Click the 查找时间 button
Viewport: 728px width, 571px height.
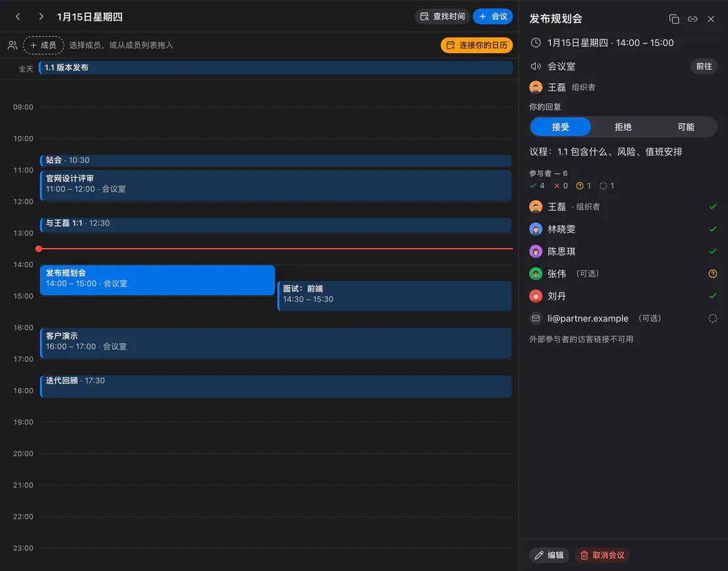click(x=442, y=16)
